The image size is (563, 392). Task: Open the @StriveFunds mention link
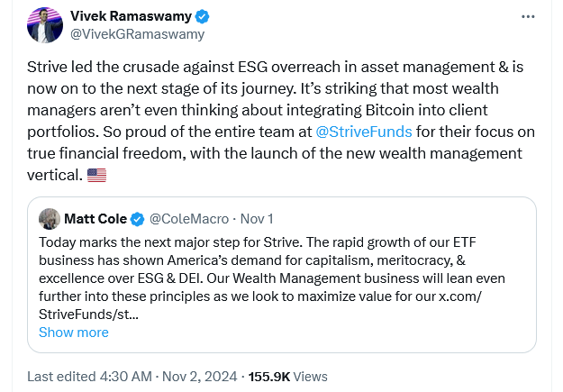coord(363,132)
